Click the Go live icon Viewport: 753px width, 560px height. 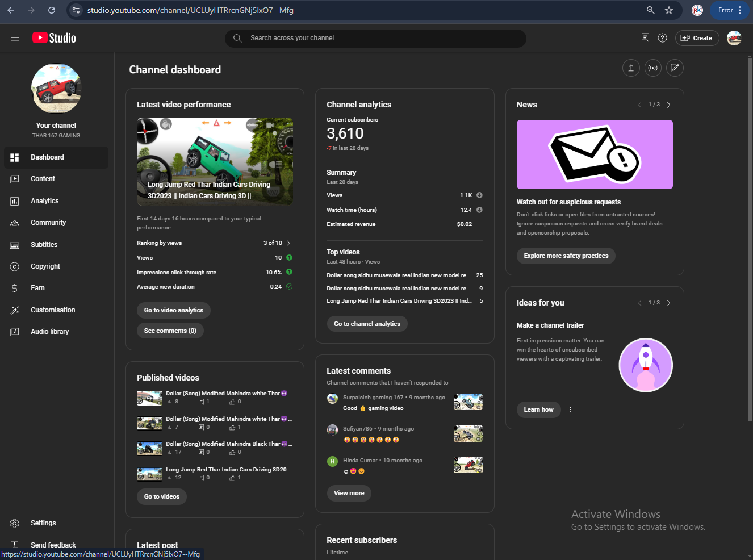653,68
